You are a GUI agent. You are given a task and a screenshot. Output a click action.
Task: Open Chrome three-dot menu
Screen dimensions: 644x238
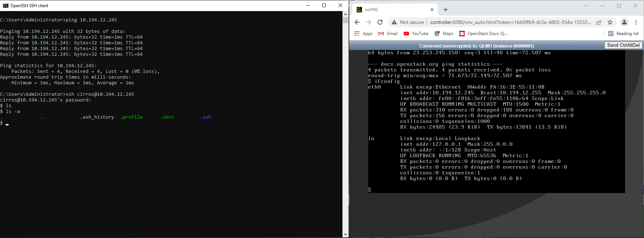click(636, 22)
